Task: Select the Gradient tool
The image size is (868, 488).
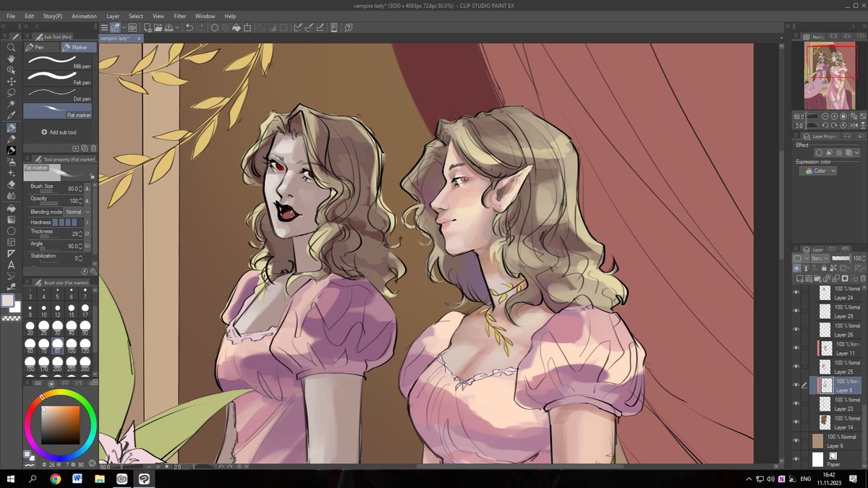Action: [x=12, y=219]
